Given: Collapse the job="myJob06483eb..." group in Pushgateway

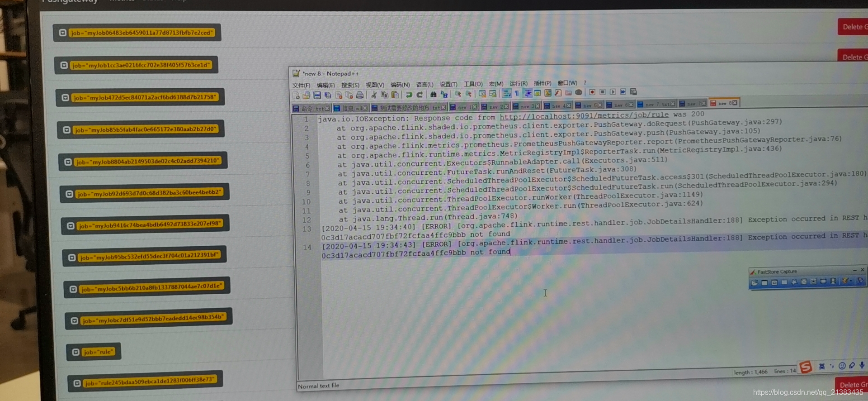Looking at the screenshot, I should point(63,33).
